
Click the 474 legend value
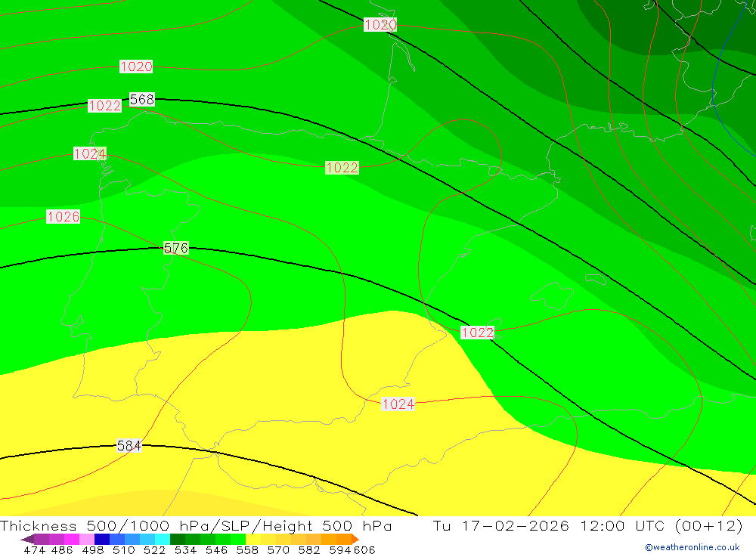(34, 549)
